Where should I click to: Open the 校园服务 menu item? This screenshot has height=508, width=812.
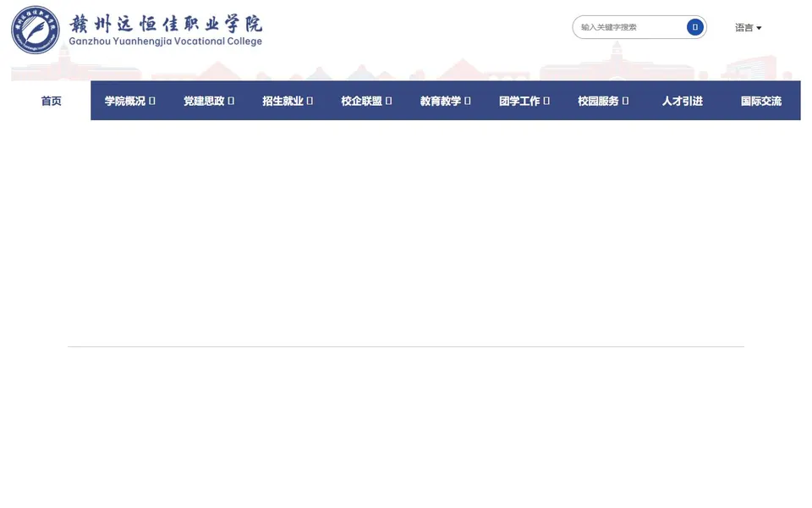[x=598, y=101]
